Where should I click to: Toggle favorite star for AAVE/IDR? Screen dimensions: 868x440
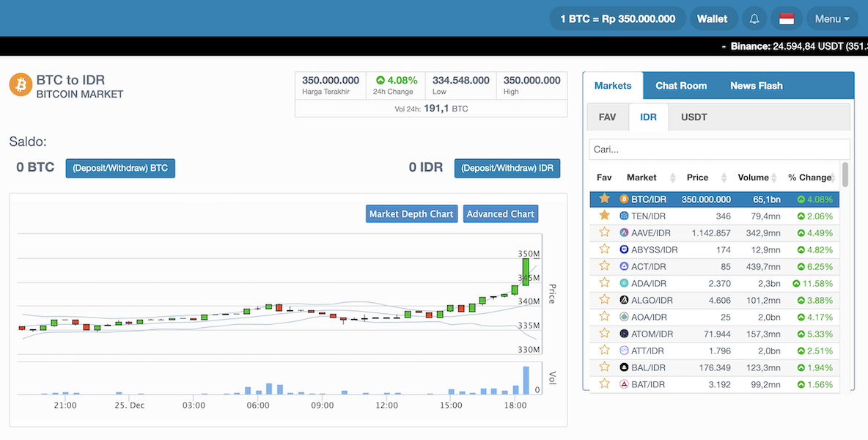(x=604, y=232)
